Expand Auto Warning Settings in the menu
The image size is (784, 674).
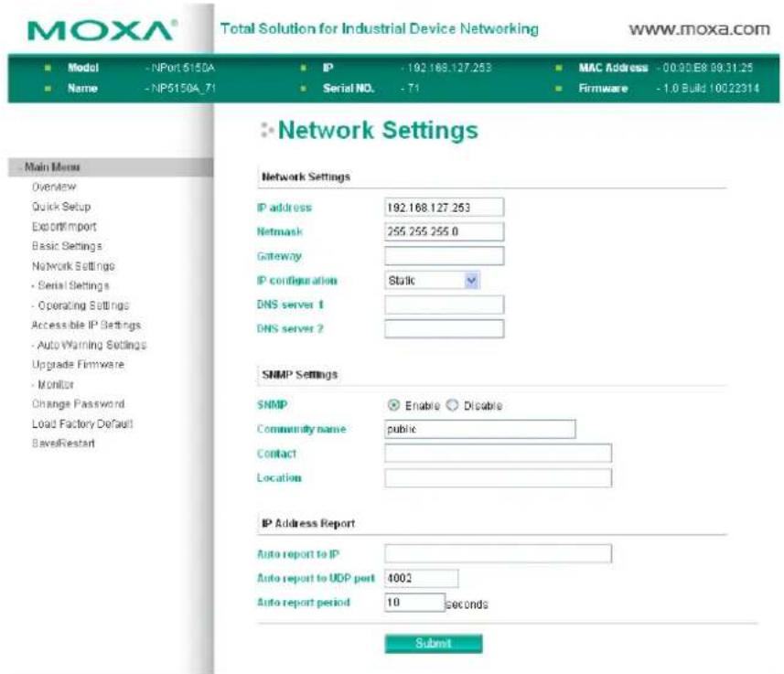(x=92, y=345)
